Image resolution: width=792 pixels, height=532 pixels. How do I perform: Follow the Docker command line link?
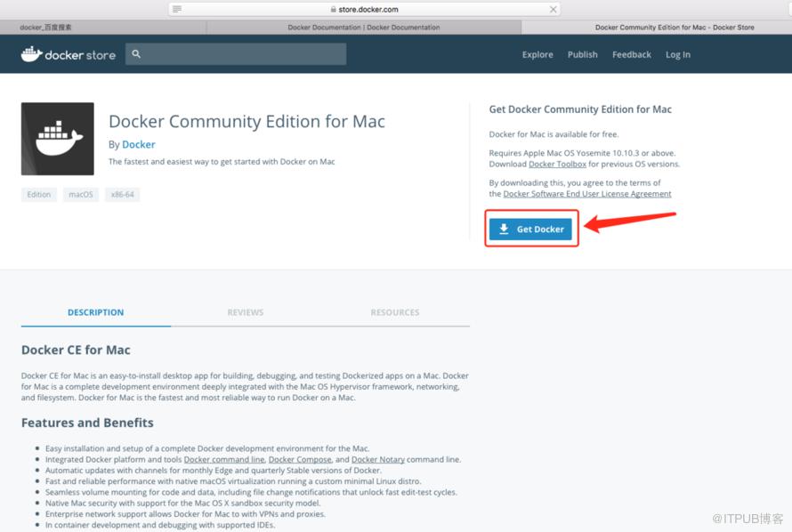click(x=224, y=459)
